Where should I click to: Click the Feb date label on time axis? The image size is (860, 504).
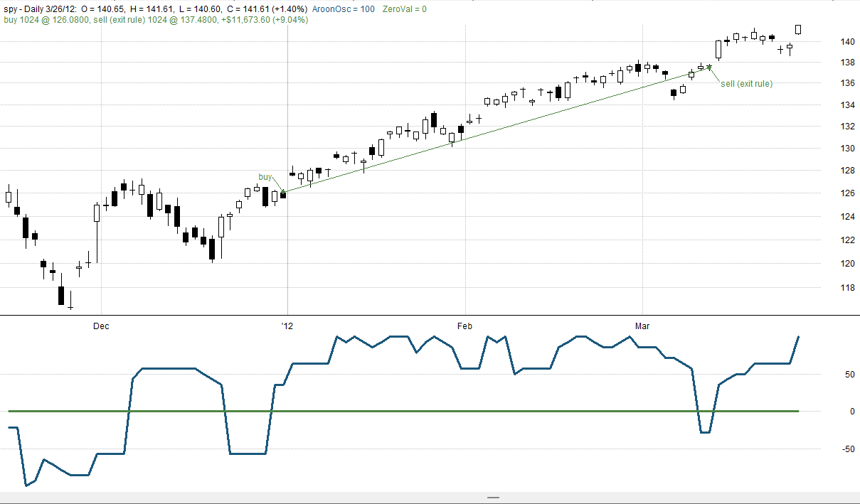coord(464,326)
